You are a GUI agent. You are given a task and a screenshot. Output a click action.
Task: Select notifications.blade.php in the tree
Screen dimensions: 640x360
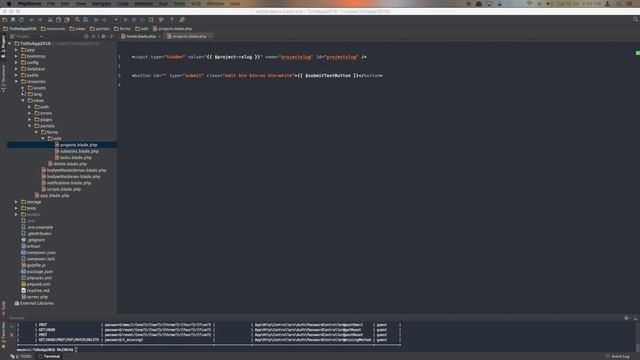pyautogui.click(x=66, y=183)
